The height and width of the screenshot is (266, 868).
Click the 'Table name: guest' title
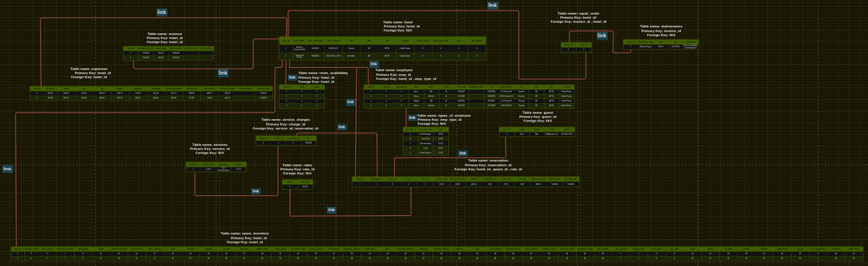coord(537,113)
